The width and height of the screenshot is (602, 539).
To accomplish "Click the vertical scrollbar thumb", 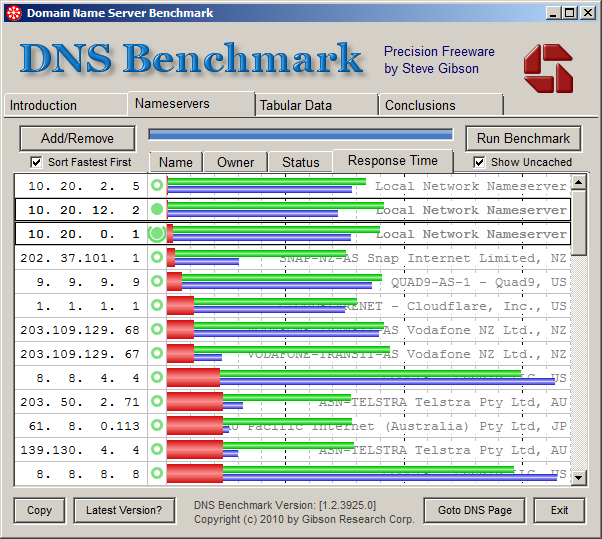I will [579, 222].
